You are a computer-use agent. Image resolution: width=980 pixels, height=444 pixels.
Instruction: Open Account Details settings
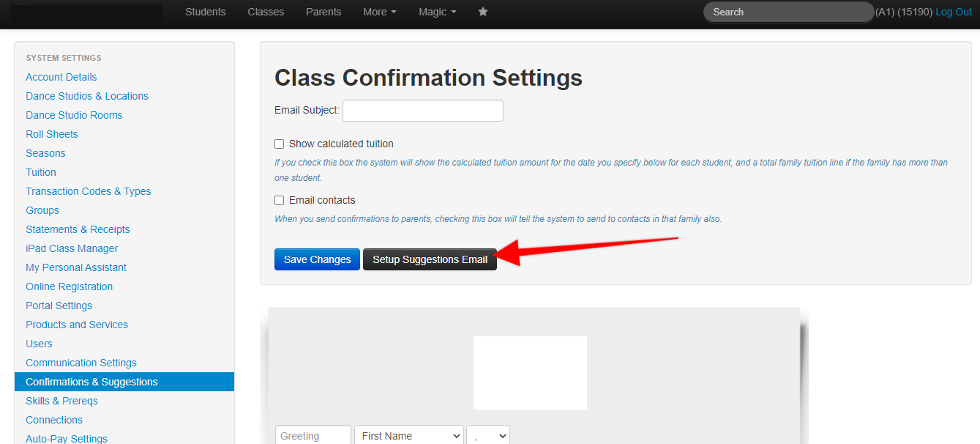61,77
